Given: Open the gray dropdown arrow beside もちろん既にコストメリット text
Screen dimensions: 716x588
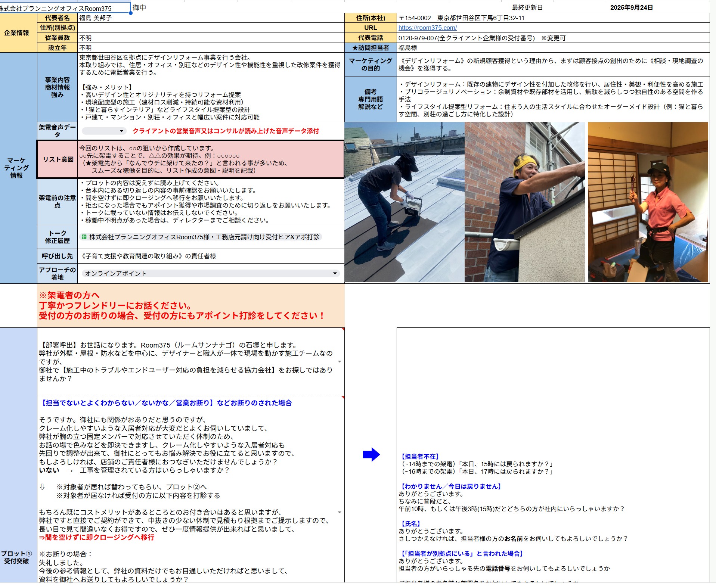Looking at the screenshot, I should click(x=339, y=512).
